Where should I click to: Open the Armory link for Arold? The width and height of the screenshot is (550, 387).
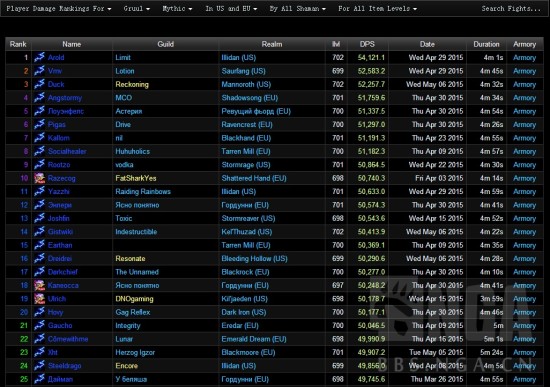click(x=524, y=58)
